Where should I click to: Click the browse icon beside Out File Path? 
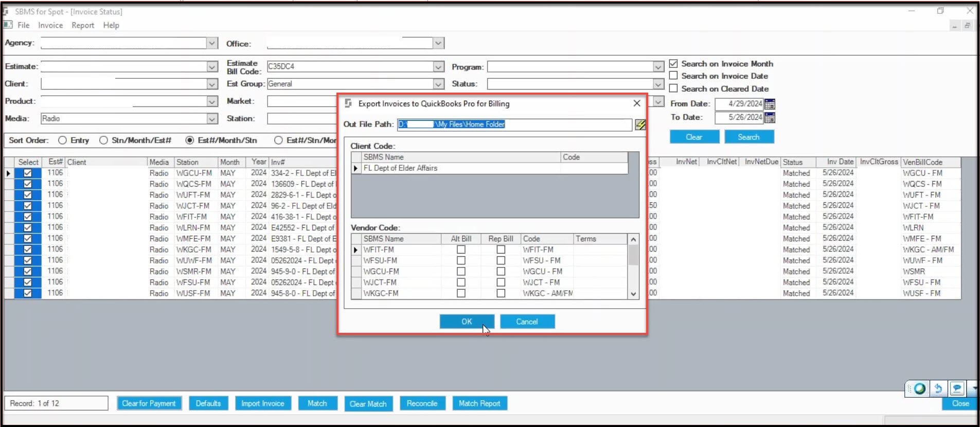point(640,124)
